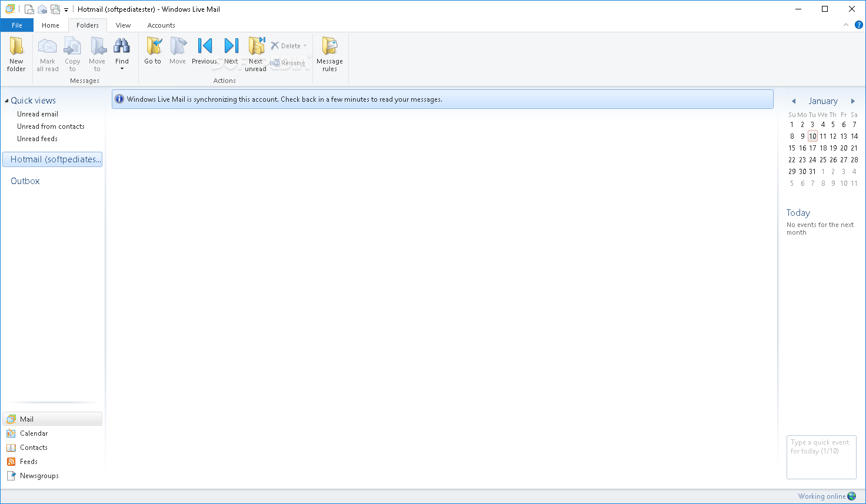Image resolution: width=866 pixels, height=504 pixels.
Task: Select Unread feeds quick view
Action: [x=37, y=139]
